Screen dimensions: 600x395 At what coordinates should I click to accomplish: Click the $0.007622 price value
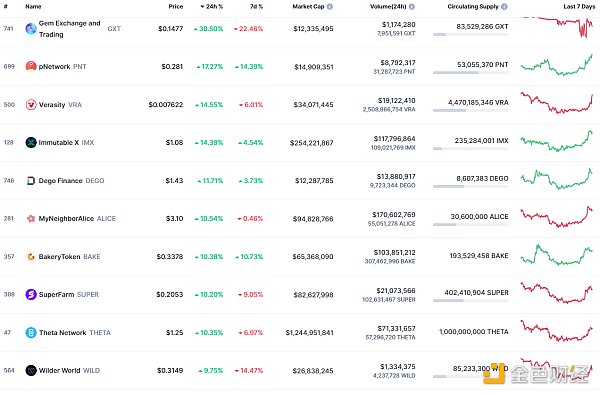[166, 104]
